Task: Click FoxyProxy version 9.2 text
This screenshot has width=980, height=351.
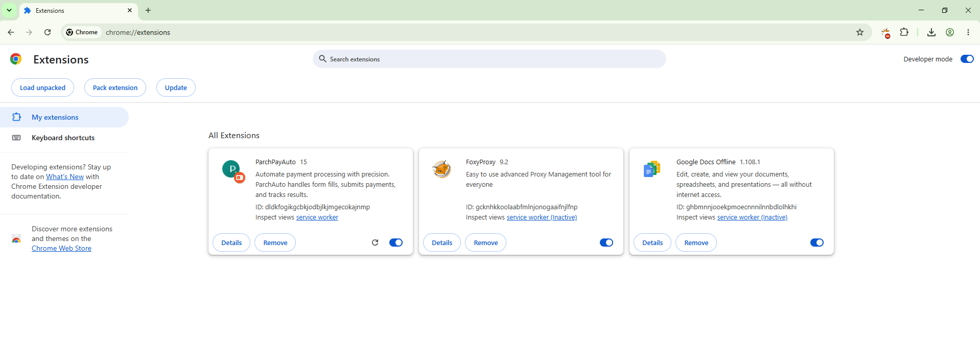Action: pyautogui.click(x=504, y=162)
